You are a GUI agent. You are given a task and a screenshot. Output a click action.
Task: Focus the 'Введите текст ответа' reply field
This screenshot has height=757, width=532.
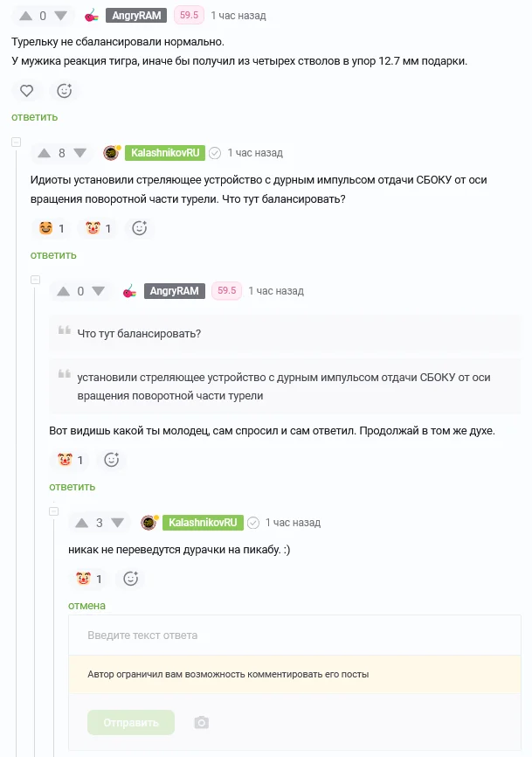(x=294, y=635)
